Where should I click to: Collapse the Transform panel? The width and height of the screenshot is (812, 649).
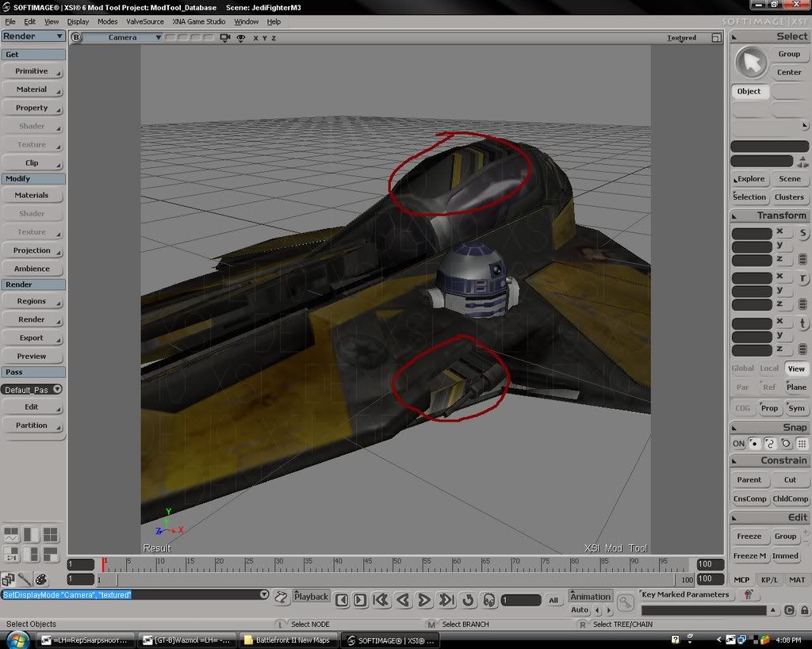point(734,216)
